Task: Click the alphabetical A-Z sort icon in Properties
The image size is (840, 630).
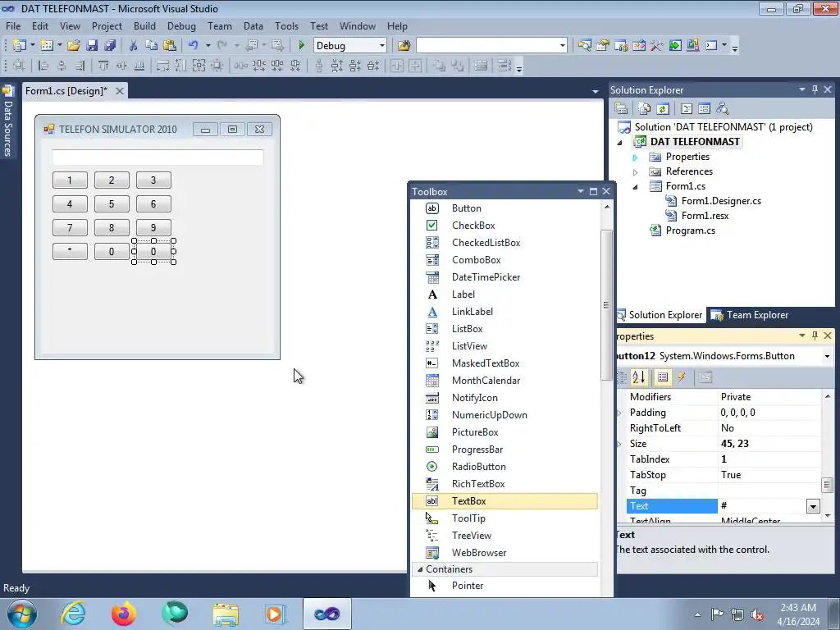Action: click(x=638, y=377)
